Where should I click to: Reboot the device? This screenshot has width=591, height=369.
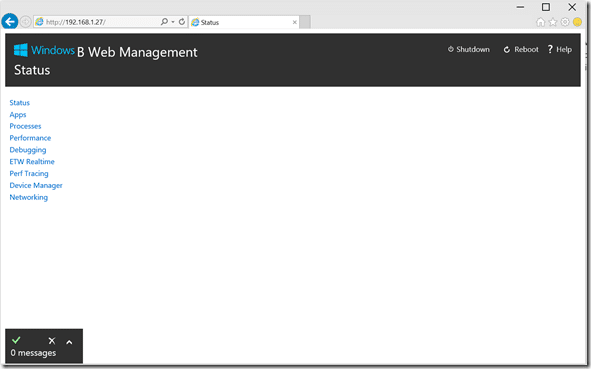point(521,49)
